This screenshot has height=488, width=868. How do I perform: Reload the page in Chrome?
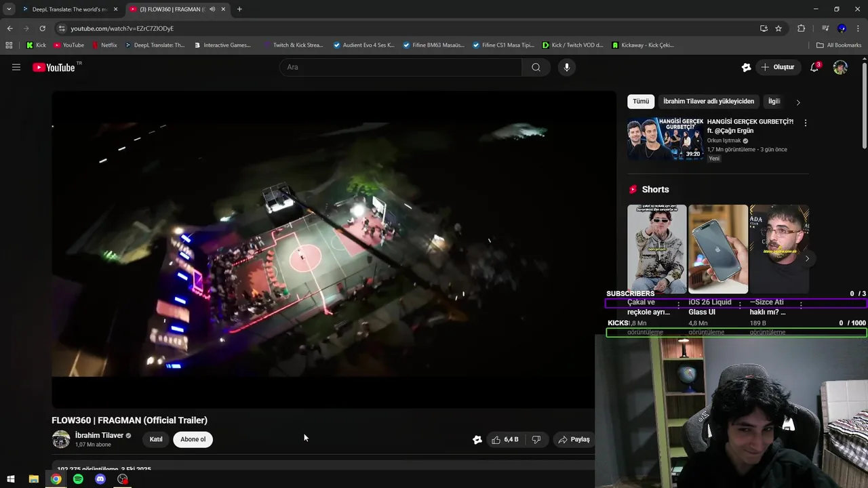pyautogui.click(x=42, y=28)
